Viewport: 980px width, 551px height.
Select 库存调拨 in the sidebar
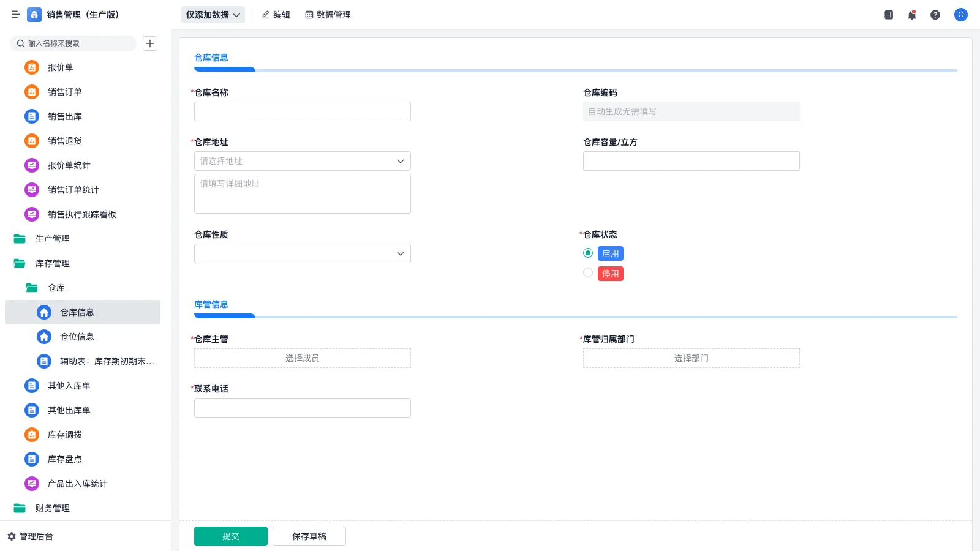(64, 435)
